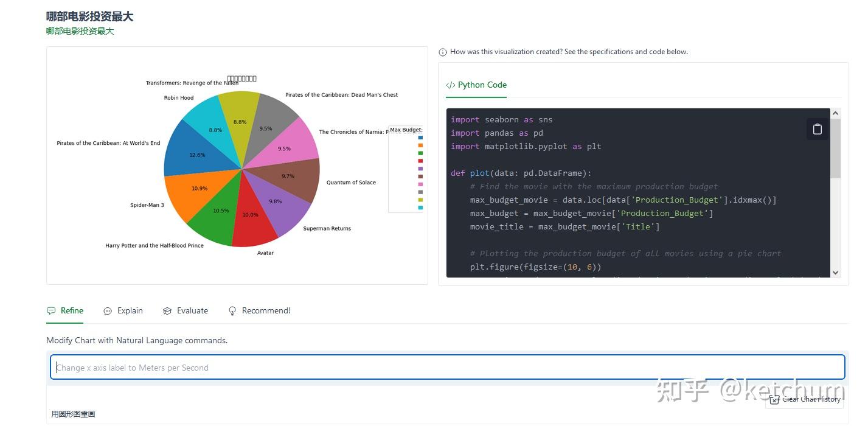
Task: Select the 用圆形图重画 chat history entry
Action: (74, 414)
